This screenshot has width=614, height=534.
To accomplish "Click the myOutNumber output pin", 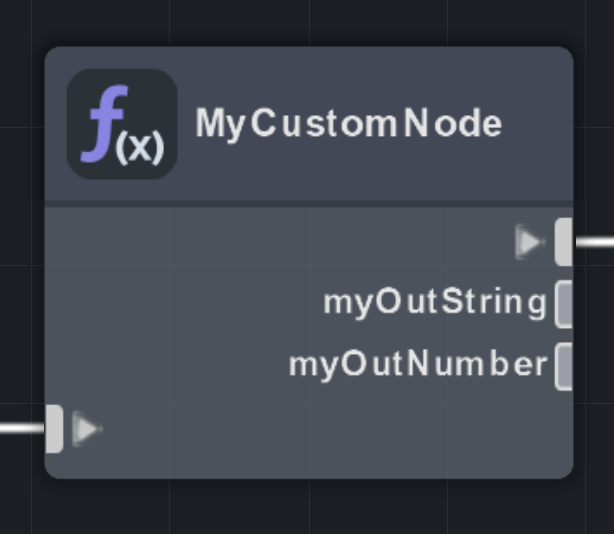I will coord(564,366).
